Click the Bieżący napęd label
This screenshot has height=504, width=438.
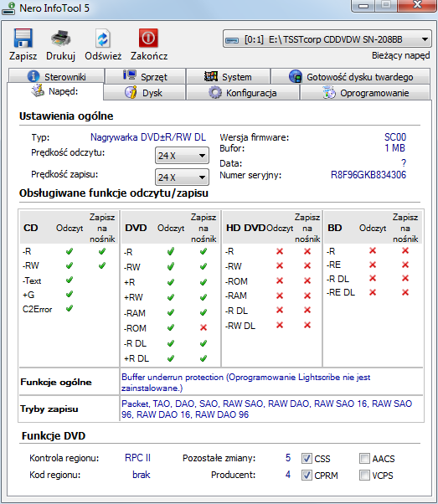click(400, 55)
